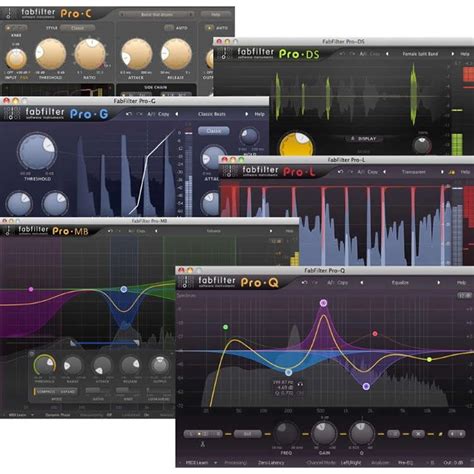Click the Display button in Pro-DS

[364, 138]
